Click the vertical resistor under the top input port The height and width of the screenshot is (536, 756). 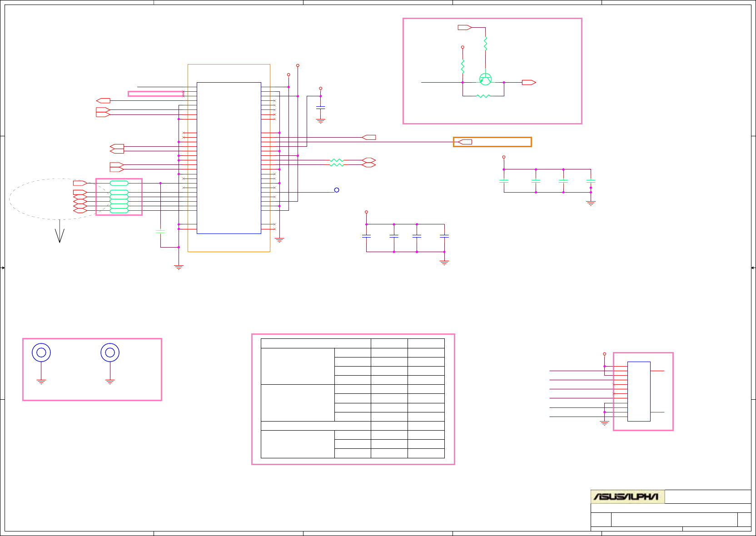[485, 44]
